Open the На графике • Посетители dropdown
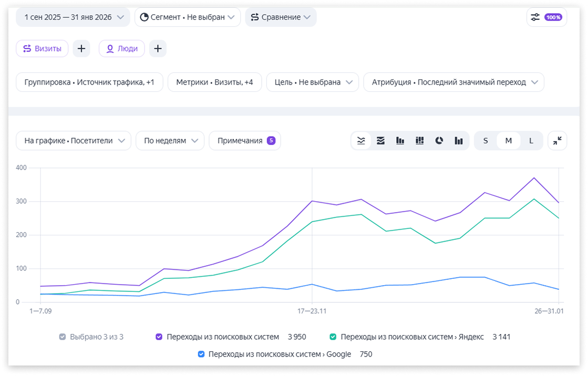The image size is (588, 376). tap(74, 141)
